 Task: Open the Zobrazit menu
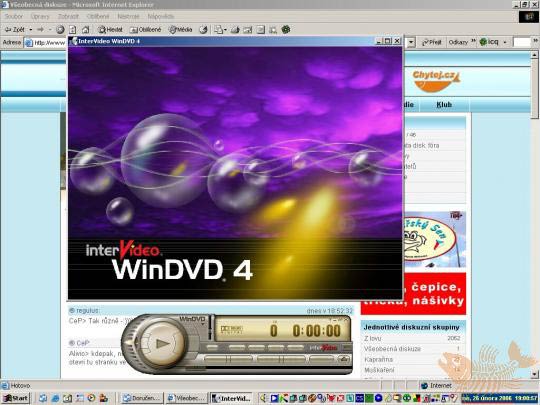click(68, 16)
